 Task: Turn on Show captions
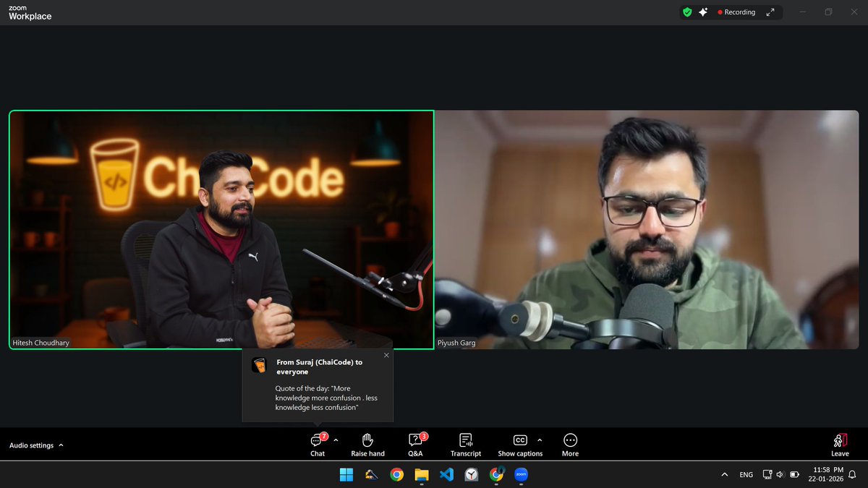coord(519,445)
